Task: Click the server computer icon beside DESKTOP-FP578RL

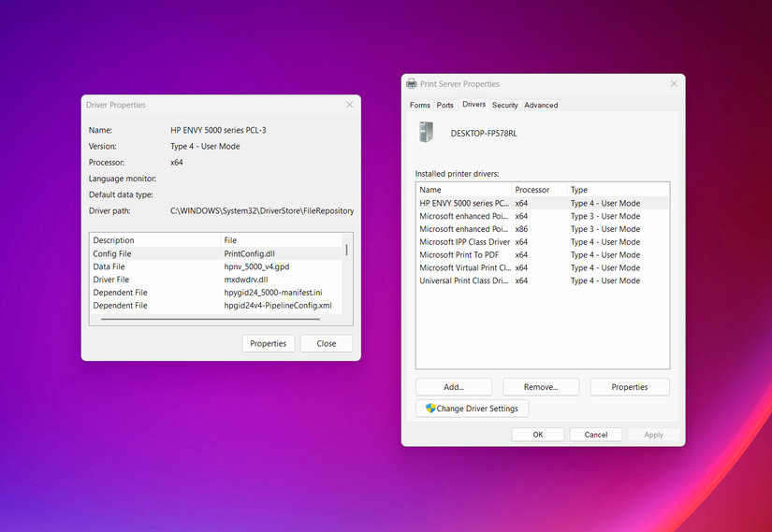Action: [x=427, y=133]
